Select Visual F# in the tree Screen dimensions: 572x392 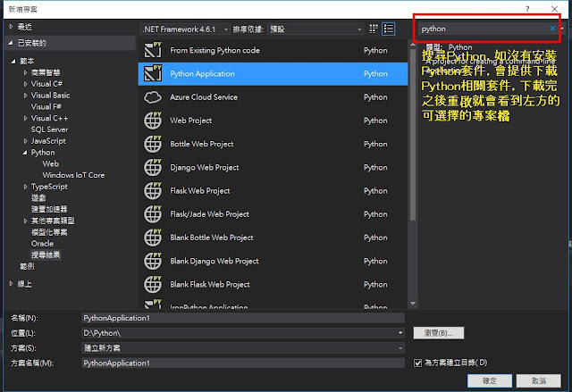click(x=46, y=107)
